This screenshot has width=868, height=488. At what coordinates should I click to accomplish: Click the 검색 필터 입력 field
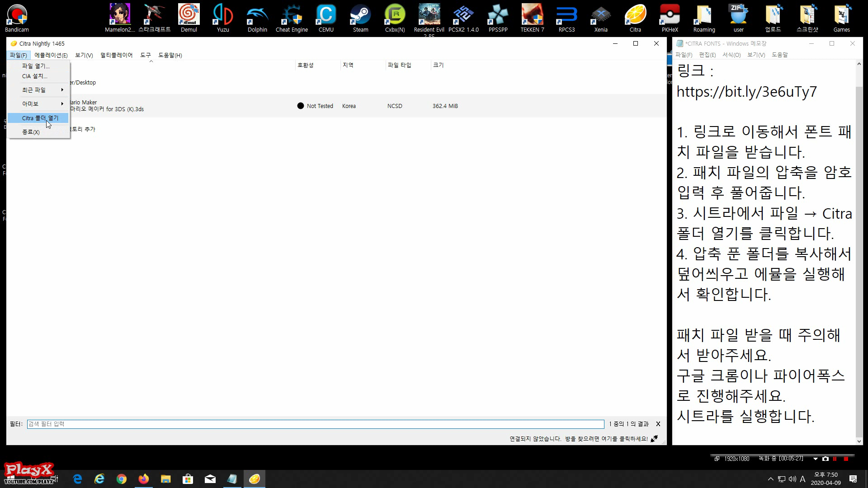[x=315, y=424]
